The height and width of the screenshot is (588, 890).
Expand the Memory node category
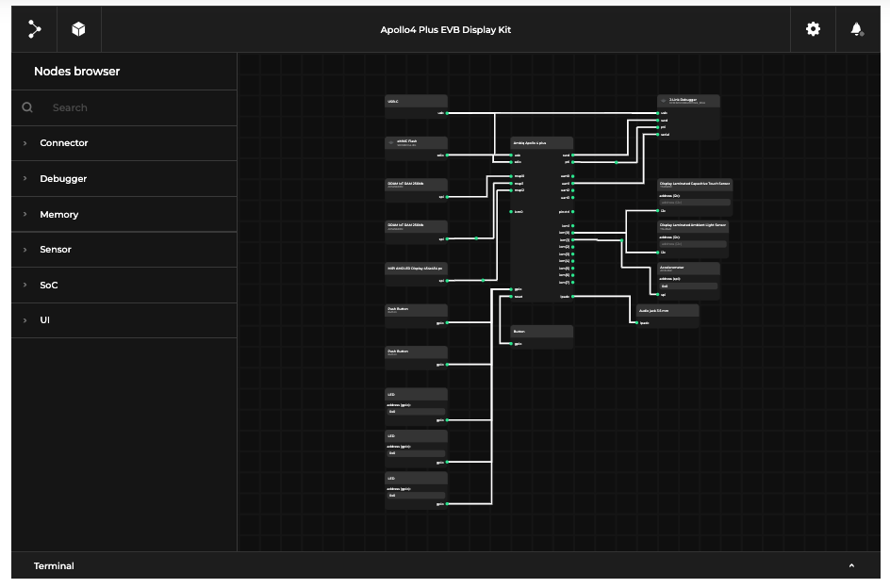click(x=58, y=215)
